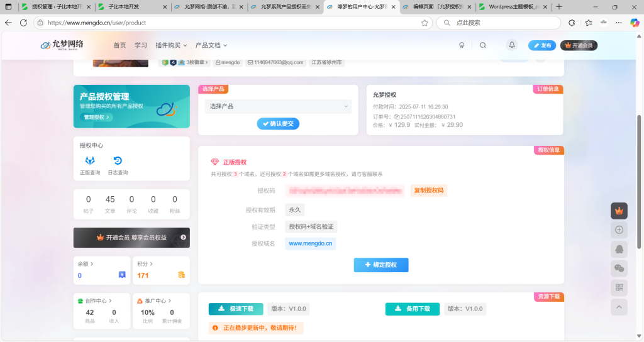This screenshot has height=342, width=644.
Task: Click the browser back arrow
Action: [x=8, y=23]
